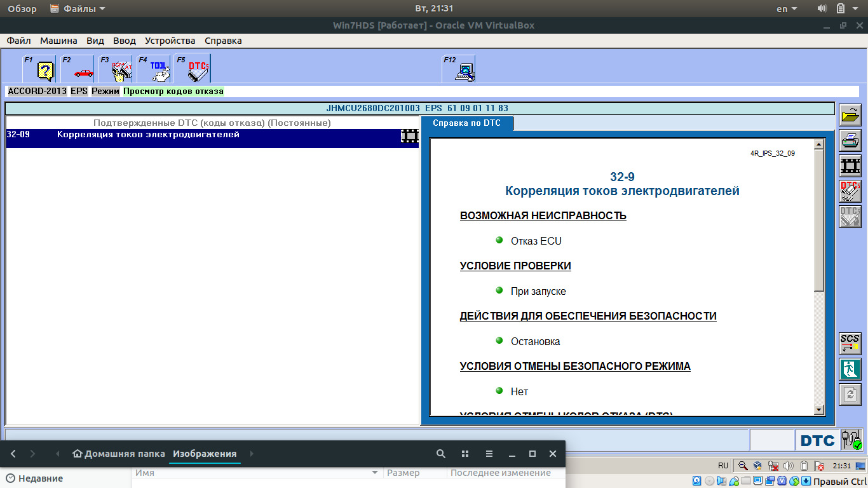Open the 'Устройства' menu

point(170,41)
